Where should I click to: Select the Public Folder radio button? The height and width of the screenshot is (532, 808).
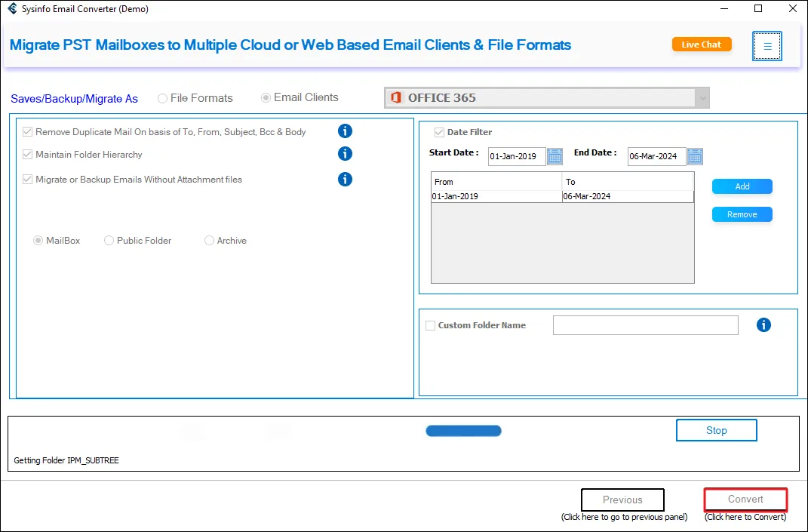(x=109, y=241)
